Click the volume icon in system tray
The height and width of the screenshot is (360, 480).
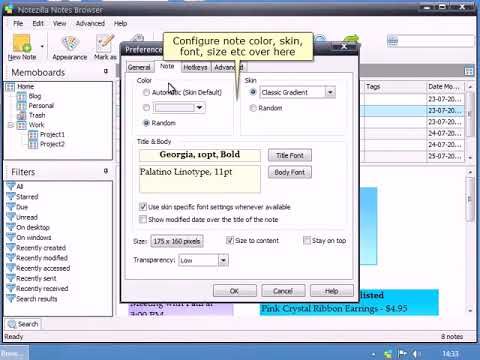point(415,353)
